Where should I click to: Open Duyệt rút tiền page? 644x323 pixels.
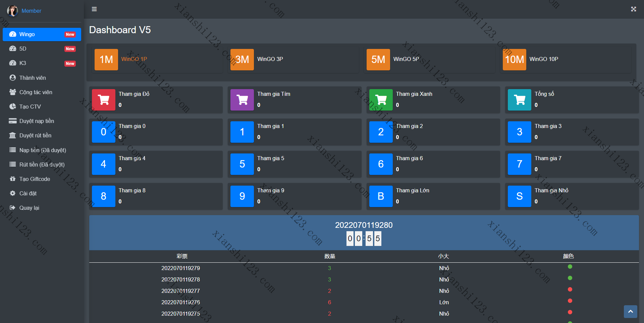[42, 135]
